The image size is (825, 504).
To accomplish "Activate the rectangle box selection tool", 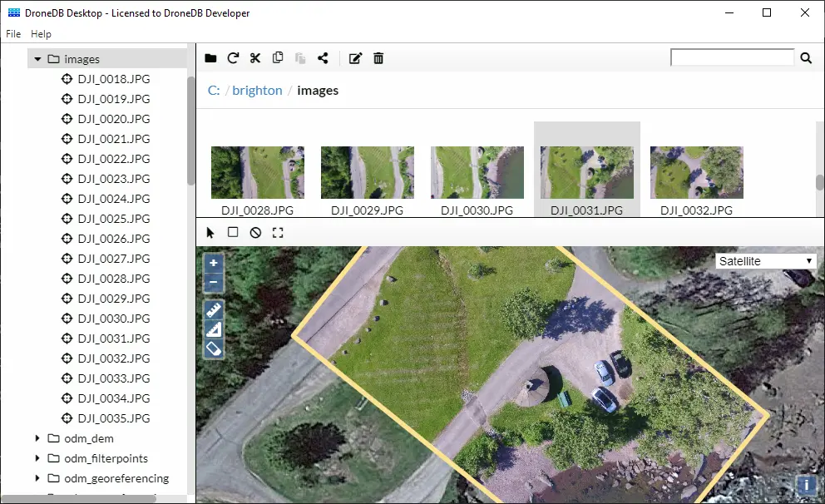I will tap(233, 233).
